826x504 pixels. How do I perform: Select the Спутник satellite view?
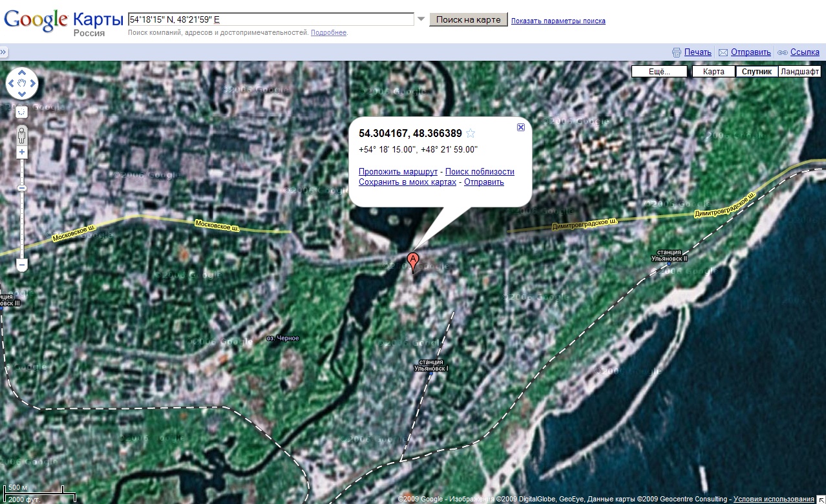click(x=757, y=72)
